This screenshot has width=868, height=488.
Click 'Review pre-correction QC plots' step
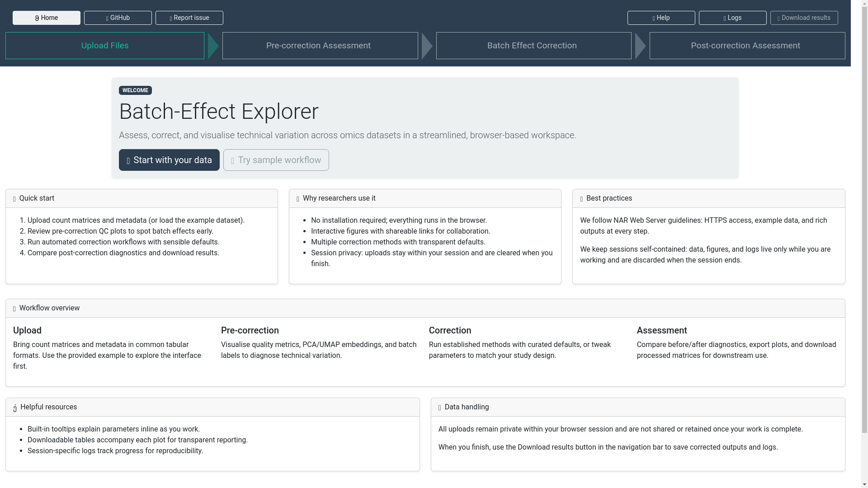tap(120, 231)
